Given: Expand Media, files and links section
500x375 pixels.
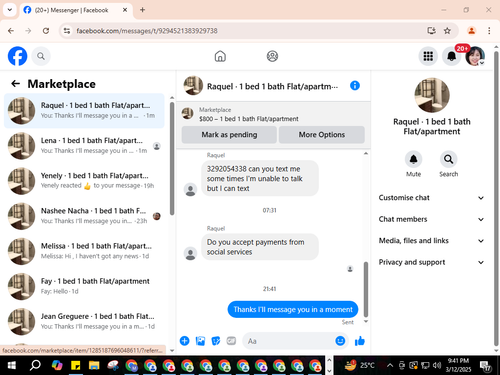Looking at the screenshot, I should click(431, 241).
